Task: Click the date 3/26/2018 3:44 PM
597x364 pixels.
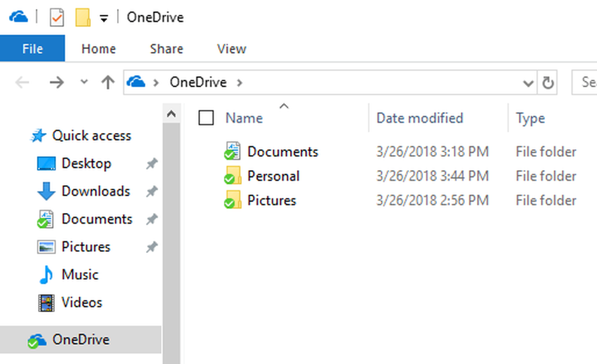Action: click(x=432, y=176)
